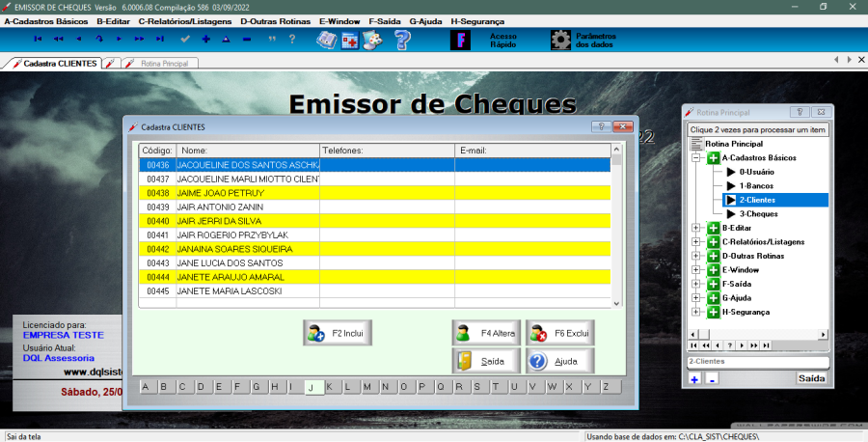Image resolution: width=868 pixels, height=442 pixels.
Task: Expand the C-Relatórios/Listagens tree node
Action: click(x=696, y=241)
